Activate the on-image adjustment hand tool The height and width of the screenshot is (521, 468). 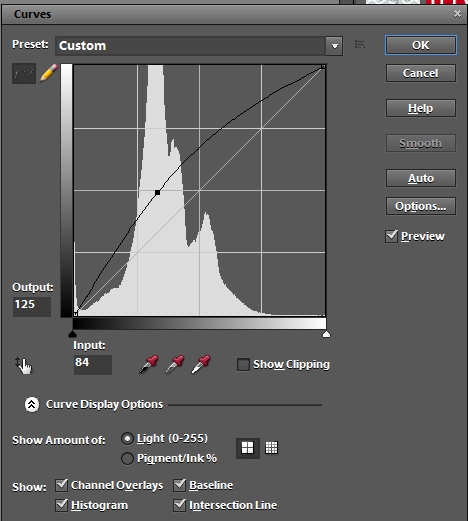pos(23,365)
